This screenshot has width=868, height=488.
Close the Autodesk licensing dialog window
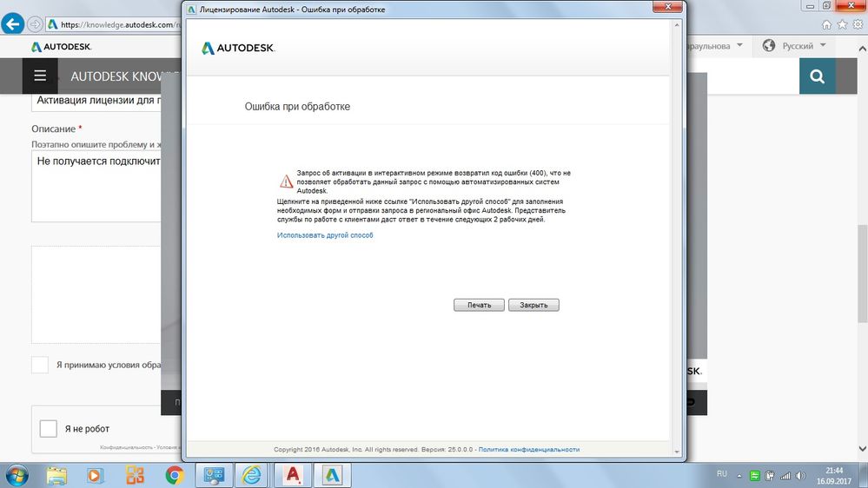coord(667,7)
